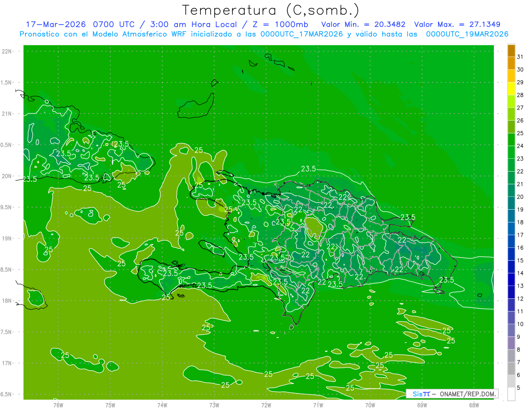
Task: Click the 76W longitude axis label
Action: click(58, 405)
